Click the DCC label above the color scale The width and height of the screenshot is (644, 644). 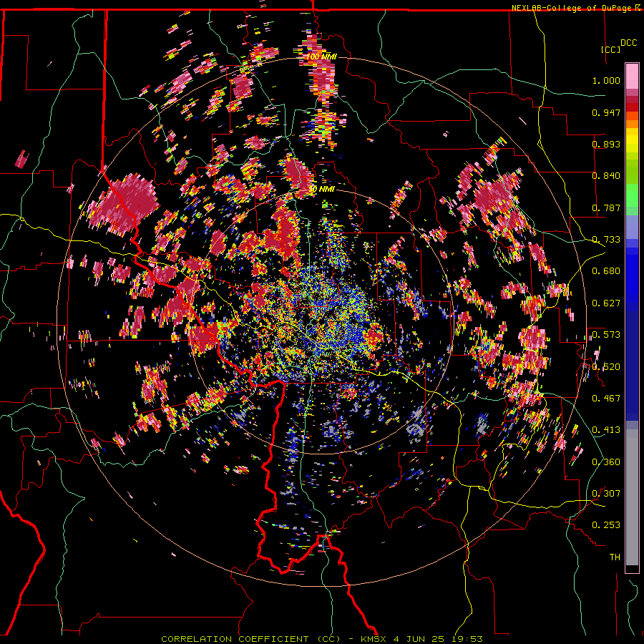pos(628,43)
